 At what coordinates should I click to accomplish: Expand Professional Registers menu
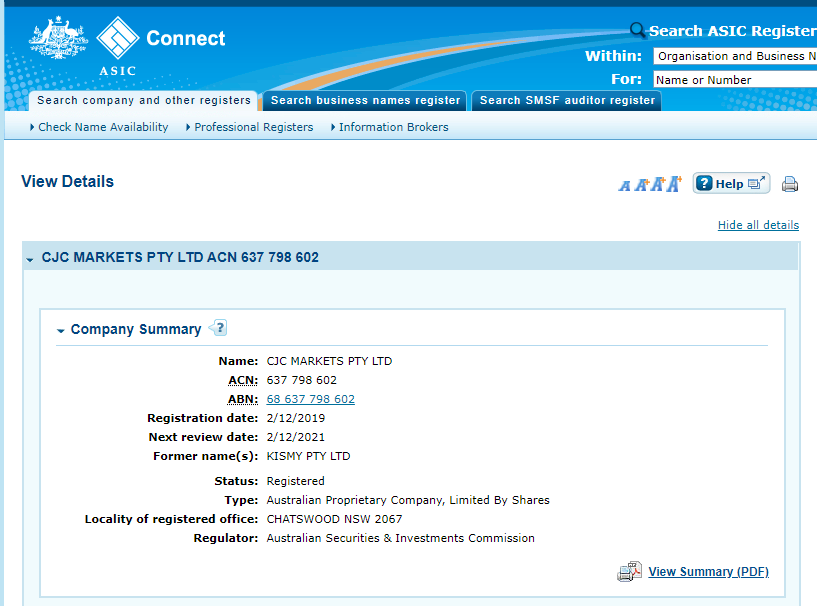250,127
